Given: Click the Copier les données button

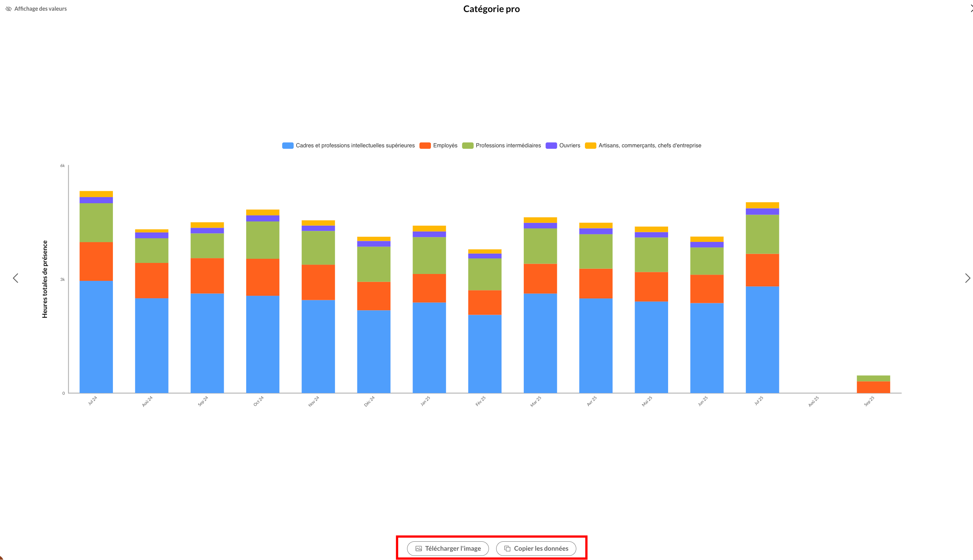Looking at the screenshot, I should point(536,549).
